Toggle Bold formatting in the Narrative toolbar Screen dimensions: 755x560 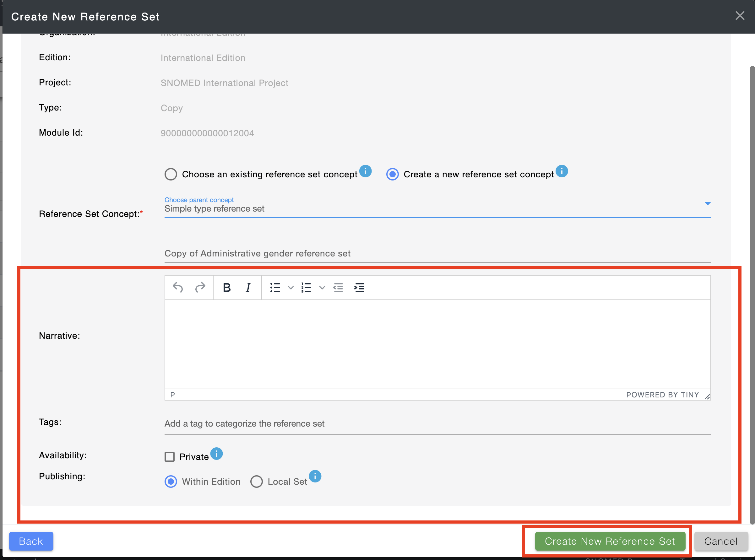tap(227, 288)
